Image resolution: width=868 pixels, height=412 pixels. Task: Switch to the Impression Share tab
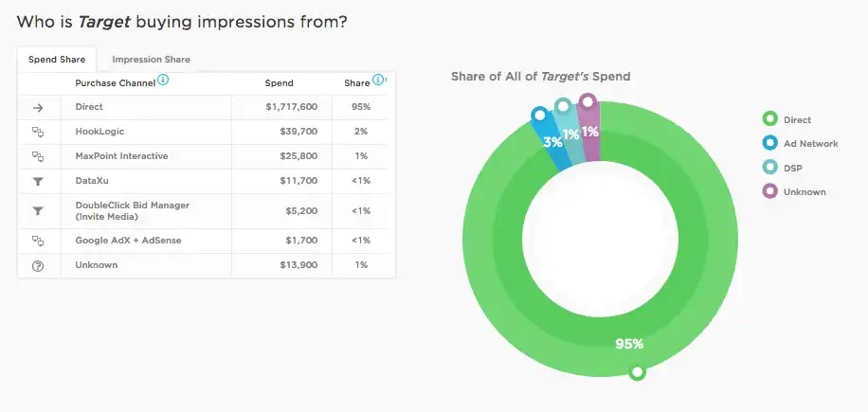click(x=151, y=60)
